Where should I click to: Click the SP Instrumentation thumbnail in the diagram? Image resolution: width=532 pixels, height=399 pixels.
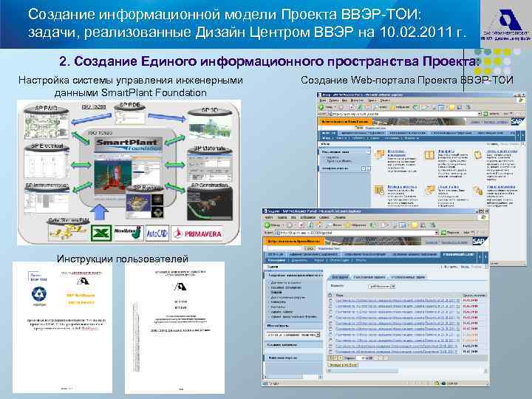47,199
